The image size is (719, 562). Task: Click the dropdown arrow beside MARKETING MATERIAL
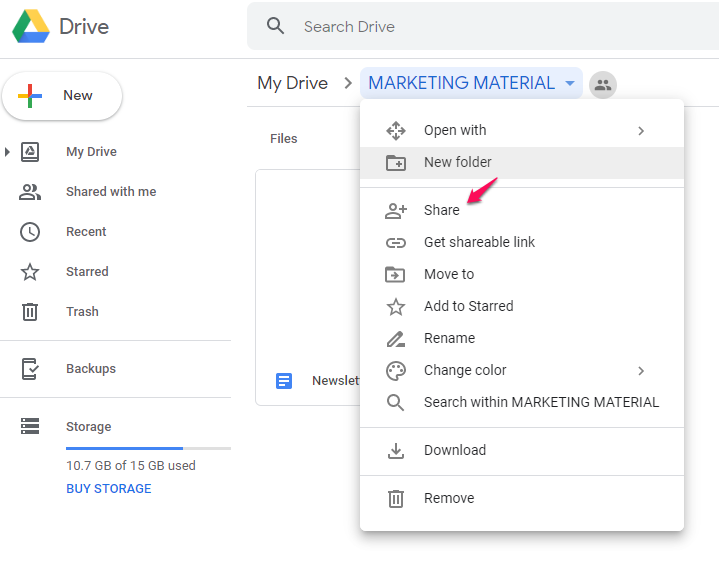570,83
